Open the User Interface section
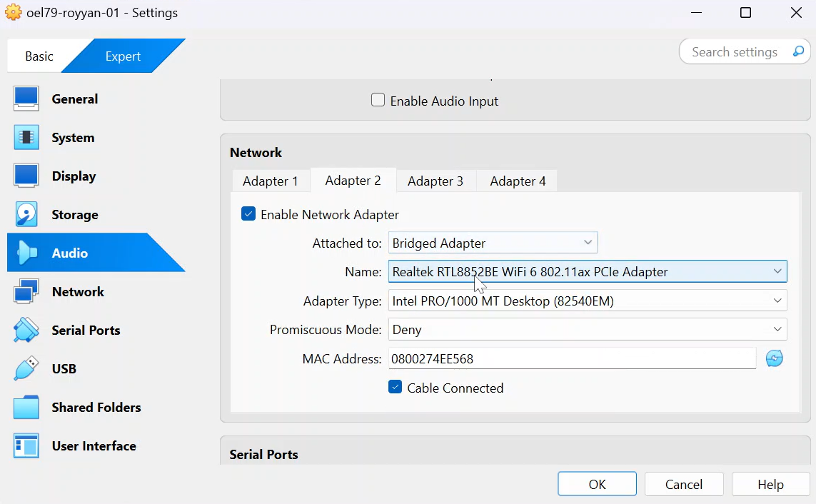The height and width of the screenshot is (504, 816). (x=94, y=446)
